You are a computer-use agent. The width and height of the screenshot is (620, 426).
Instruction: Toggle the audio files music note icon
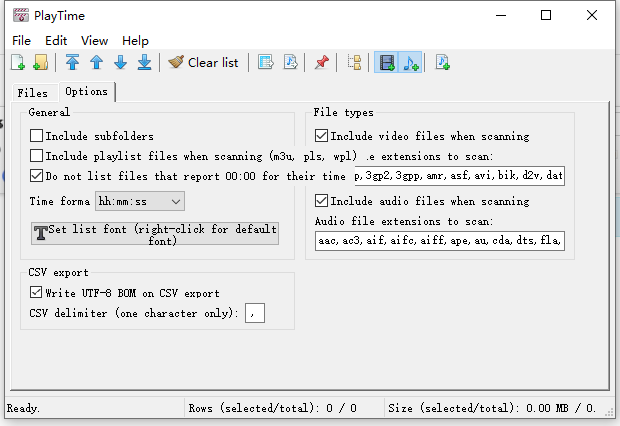[410, 62]
